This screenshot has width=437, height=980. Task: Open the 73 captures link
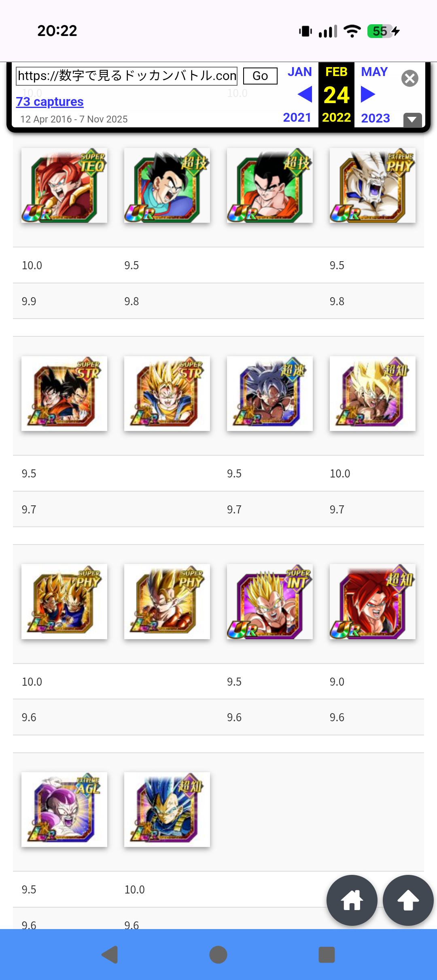tap(50, 102)
